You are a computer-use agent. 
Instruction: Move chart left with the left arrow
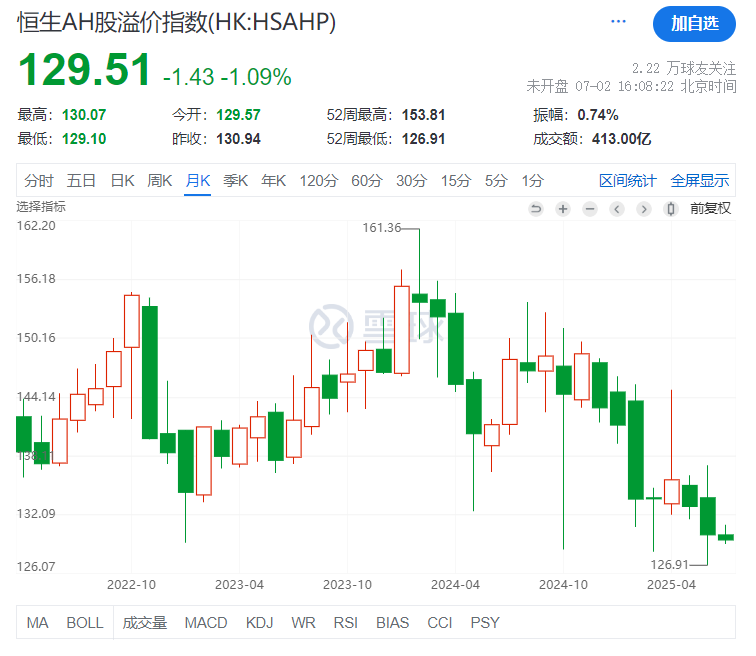[x=617, y=209]
